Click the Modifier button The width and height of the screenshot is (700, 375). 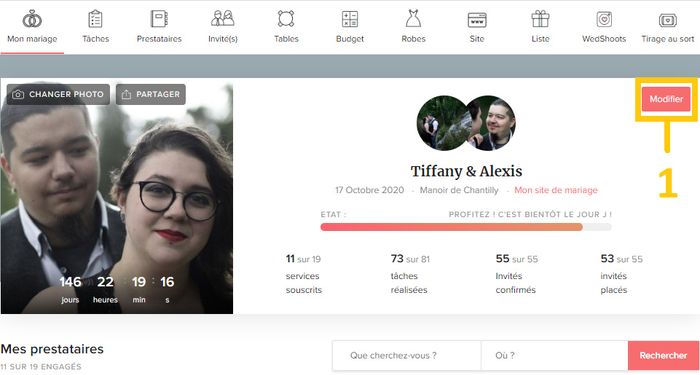point(666,99)
